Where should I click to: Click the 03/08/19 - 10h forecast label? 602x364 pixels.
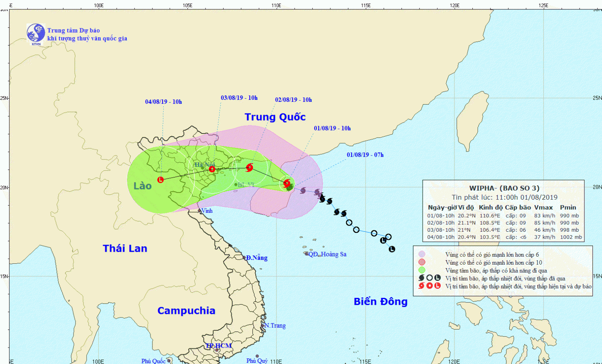point(239,98)
